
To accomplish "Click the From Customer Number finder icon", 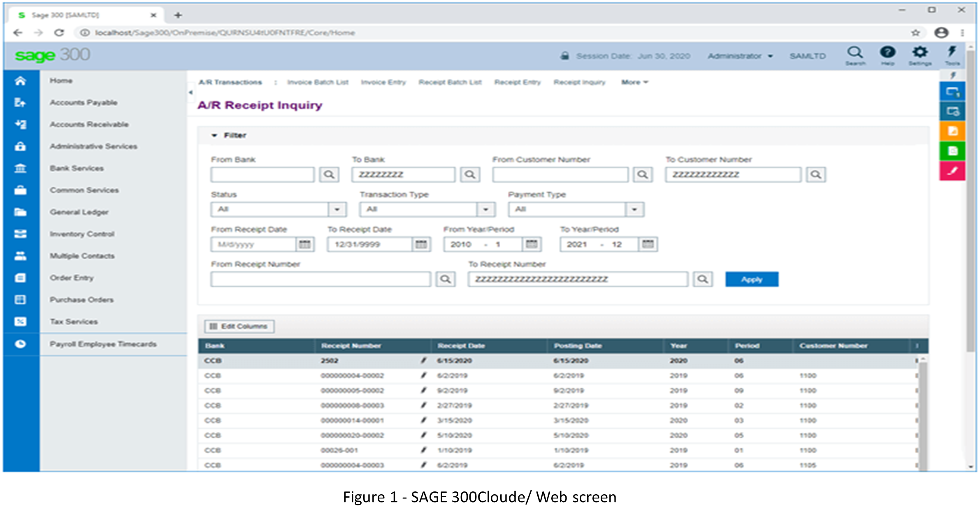I will pyautogui.click(x=643, y=174).
